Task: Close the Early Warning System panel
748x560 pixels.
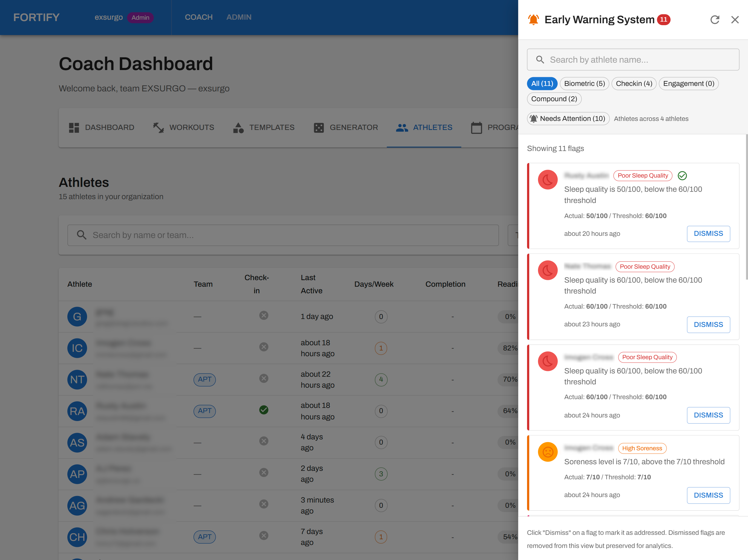Action: pyautogui.click(x=735, y=20)
